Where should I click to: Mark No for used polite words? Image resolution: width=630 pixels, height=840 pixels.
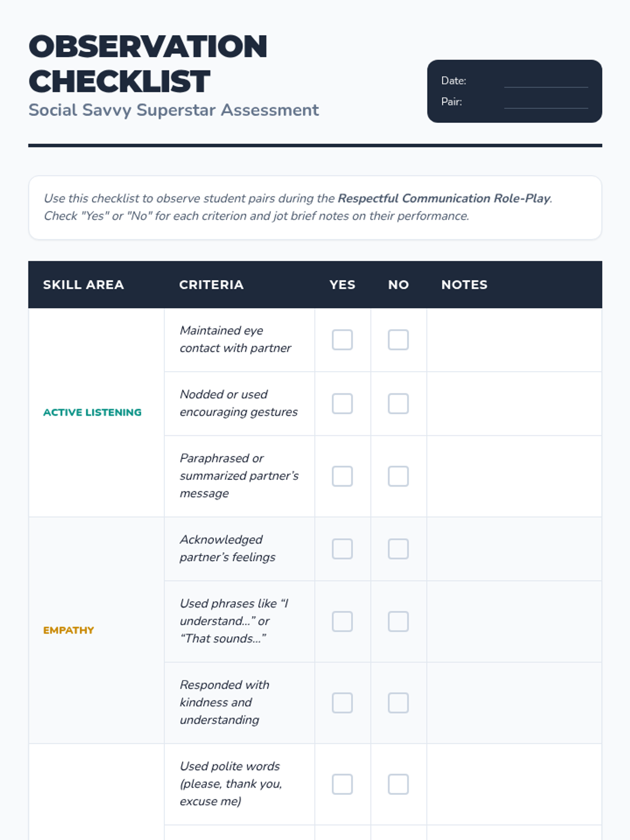(x=398, y=784)
